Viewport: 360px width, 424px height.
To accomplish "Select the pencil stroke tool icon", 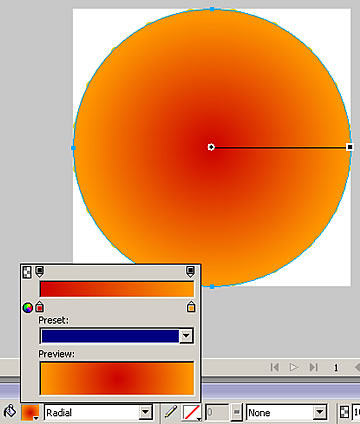I will coord(171,412).
